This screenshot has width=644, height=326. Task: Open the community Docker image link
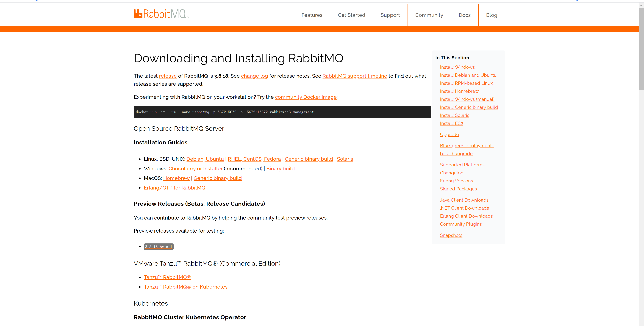tap(305, 97)
